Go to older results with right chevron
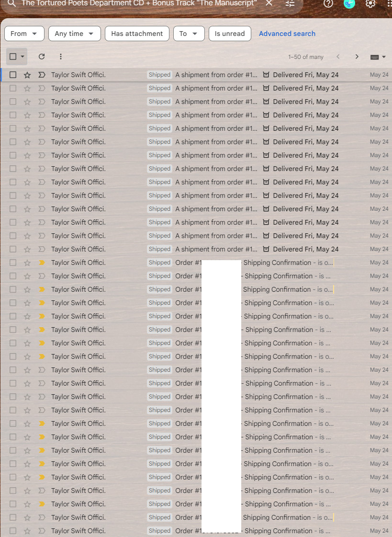 357,57
